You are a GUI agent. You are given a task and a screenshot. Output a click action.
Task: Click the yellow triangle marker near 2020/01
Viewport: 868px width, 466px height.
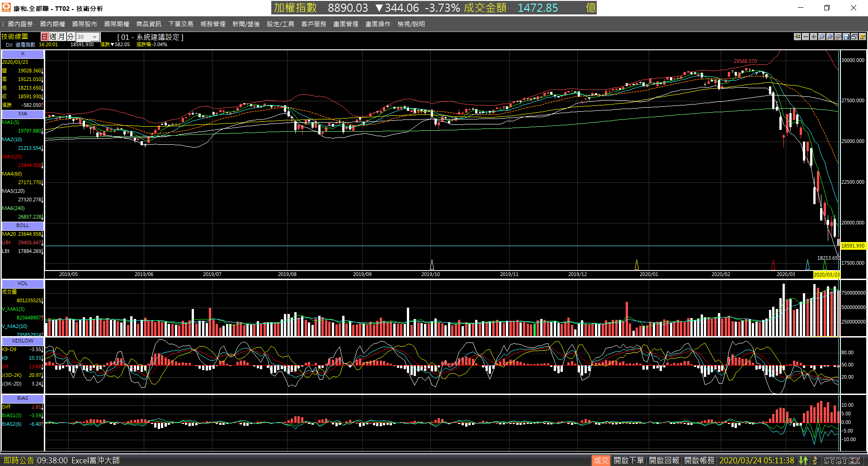point(637,265)
